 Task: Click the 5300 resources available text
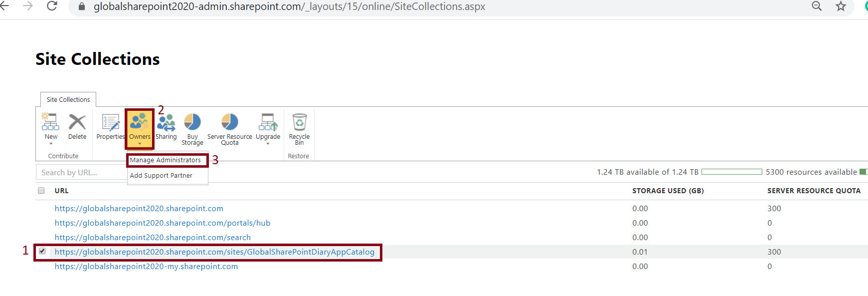[811, 172]
